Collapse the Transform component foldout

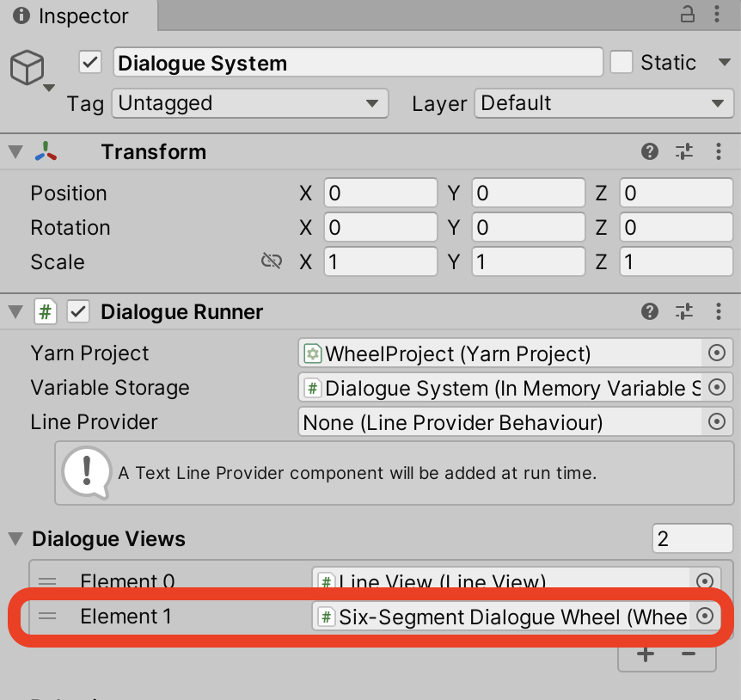(15, 152)
